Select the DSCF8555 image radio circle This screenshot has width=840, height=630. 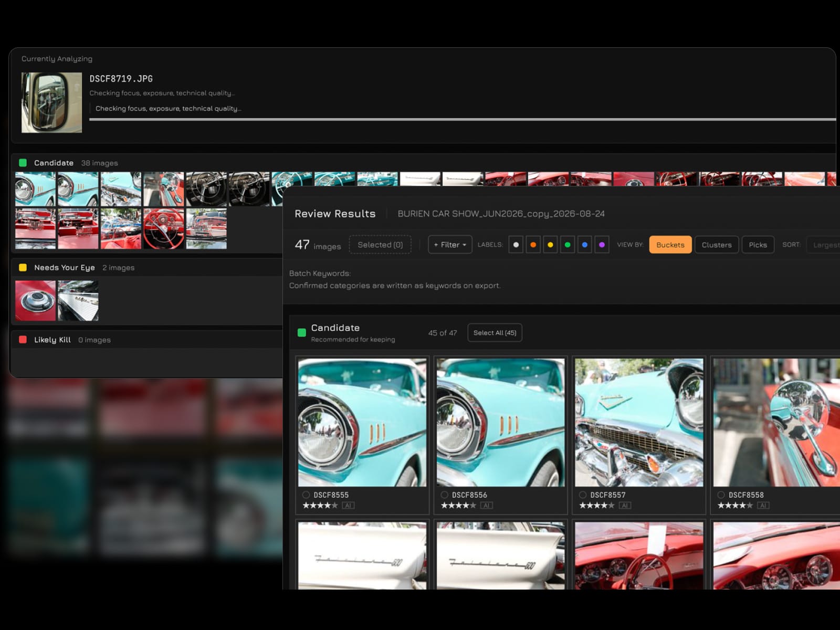306,495
